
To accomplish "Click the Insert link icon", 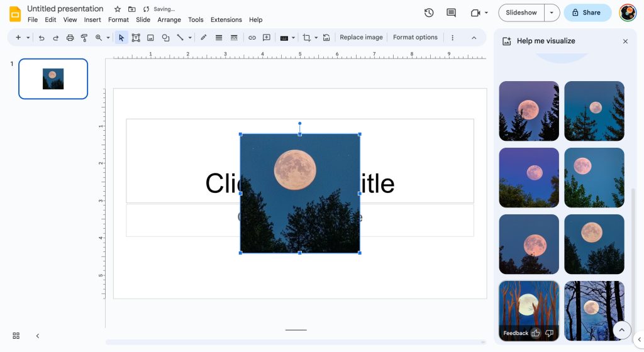I will pyautogui.click(x=252, y=38).
